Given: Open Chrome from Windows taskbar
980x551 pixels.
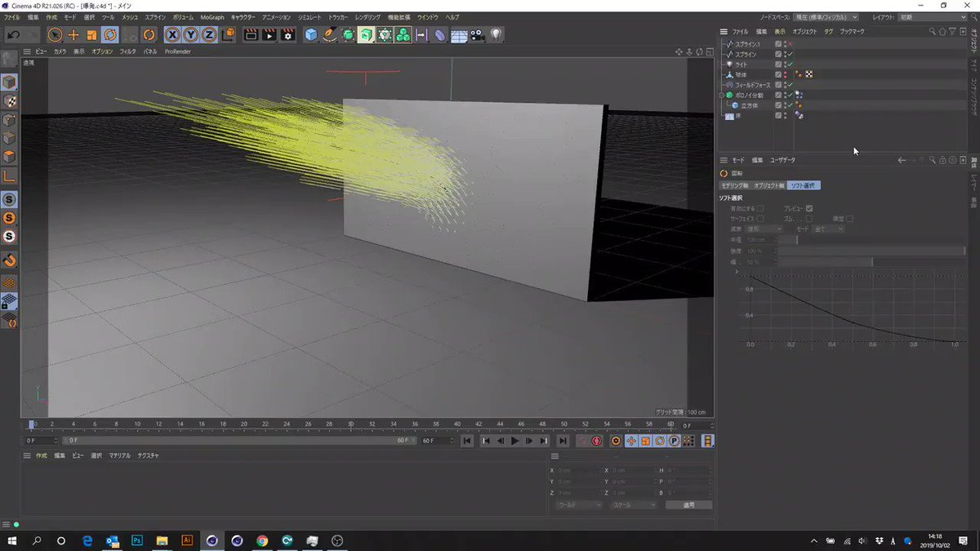Looking at the screenshot, I should 262,540.
